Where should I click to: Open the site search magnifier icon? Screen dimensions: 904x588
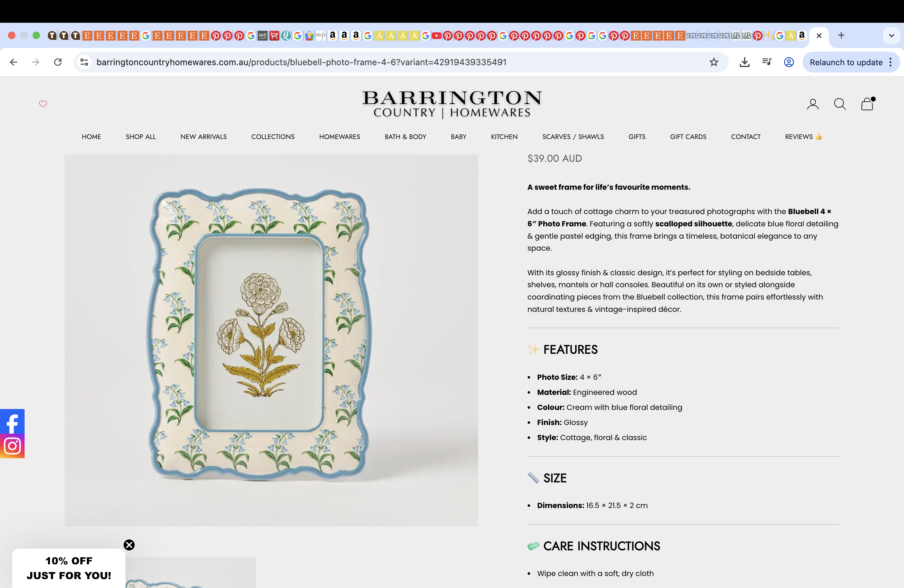(840, 104)
